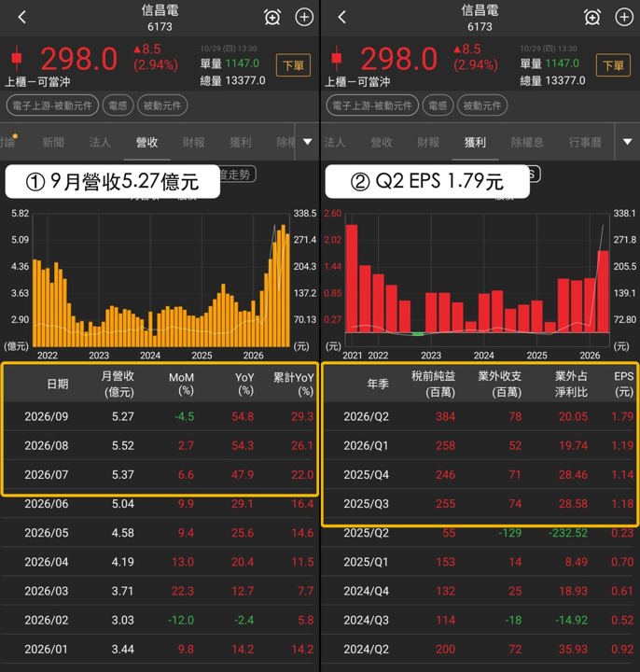Select the 2024/Q3 earnings row
The height and width of the screenshot is (672, 640).
[x=480, y=620]
